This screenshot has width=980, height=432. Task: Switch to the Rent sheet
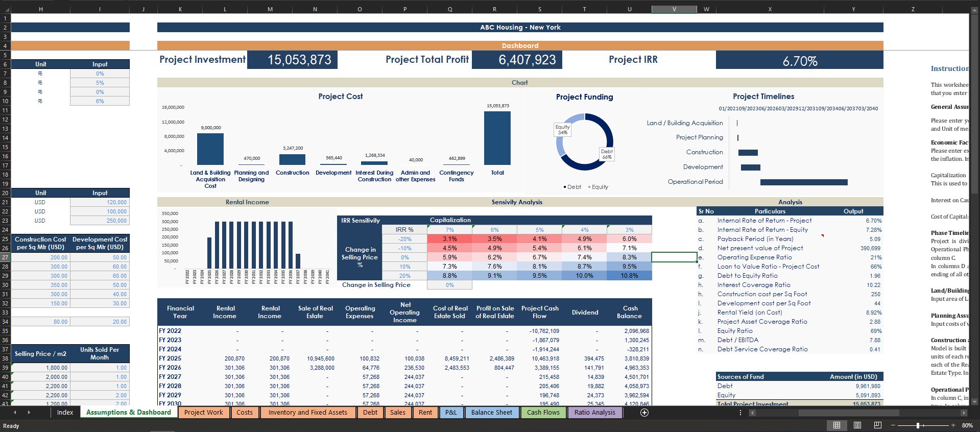(425, 413)
